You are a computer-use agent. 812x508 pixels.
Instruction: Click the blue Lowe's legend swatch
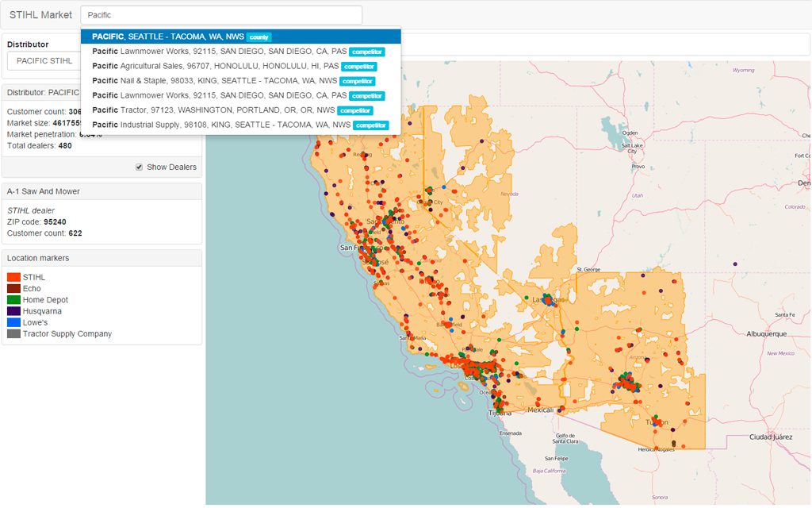pyautogui.click(x=13, y=323)
